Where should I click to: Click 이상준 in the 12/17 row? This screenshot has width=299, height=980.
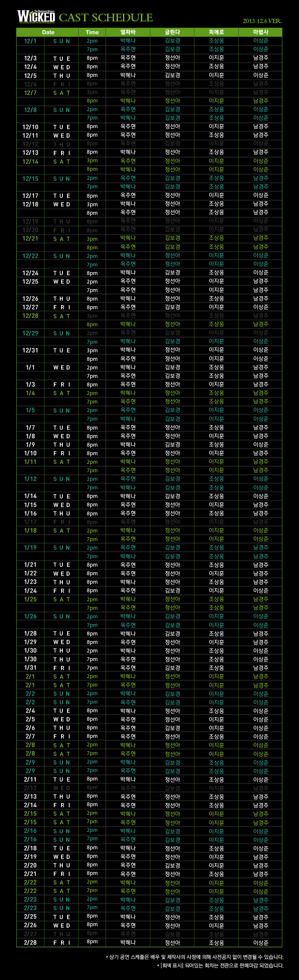click(x=261, y=195)
